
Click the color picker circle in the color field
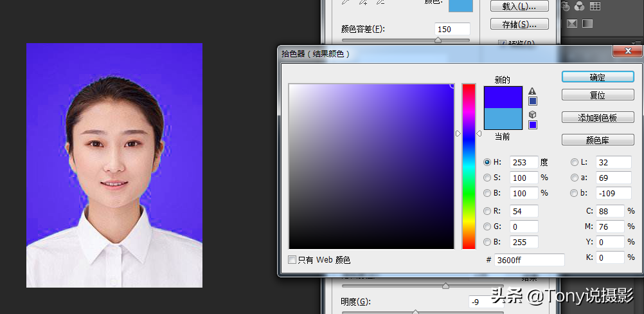click(452, 86)
